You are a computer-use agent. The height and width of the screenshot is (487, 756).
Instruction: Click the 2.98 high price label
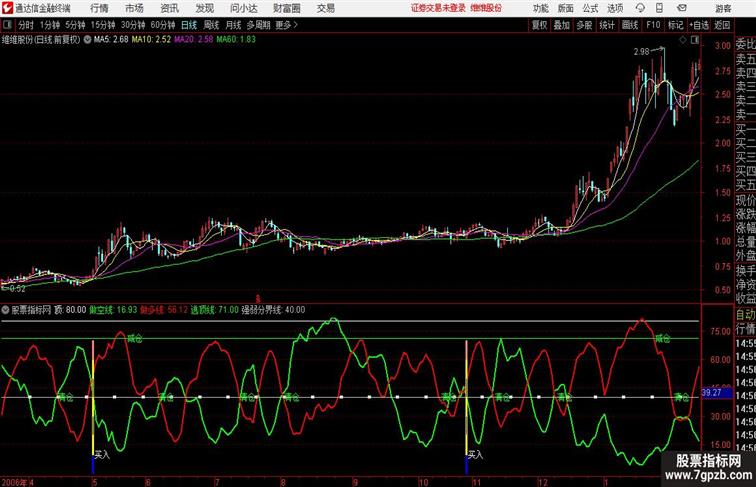[641, 52]
